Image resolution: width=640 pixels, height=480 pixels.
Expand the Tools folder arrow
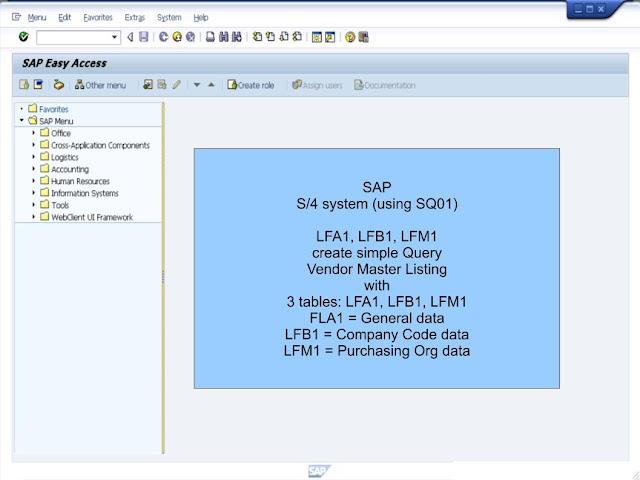33,204
